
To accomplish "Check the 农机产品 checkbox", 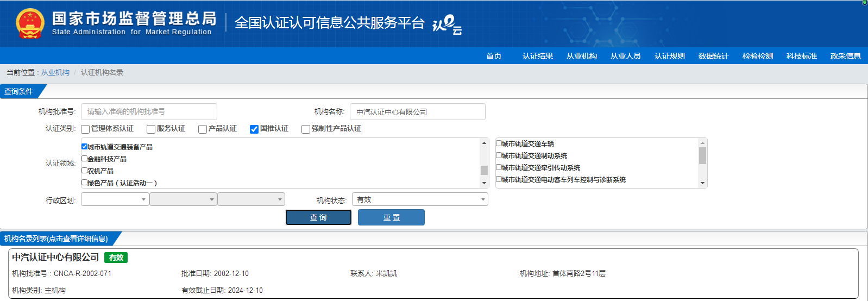I will (x=84, y=171).
